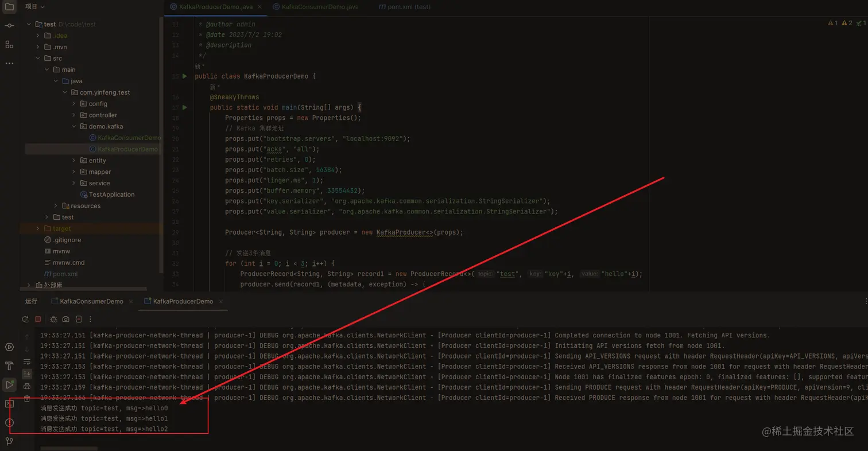This screenshot has width=868, height=451.
Task: Click console line ending with msg=>hello1
Action: click(104, 418)
